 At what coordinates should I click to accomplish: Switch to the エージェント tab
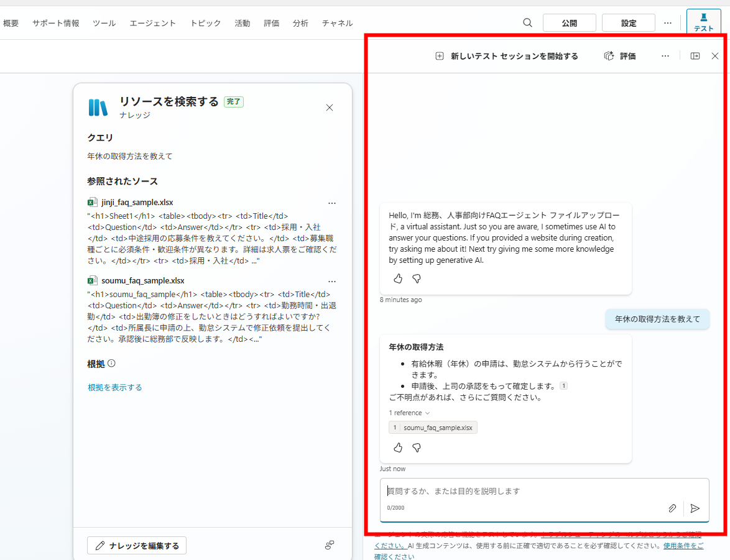pos(153,23)
